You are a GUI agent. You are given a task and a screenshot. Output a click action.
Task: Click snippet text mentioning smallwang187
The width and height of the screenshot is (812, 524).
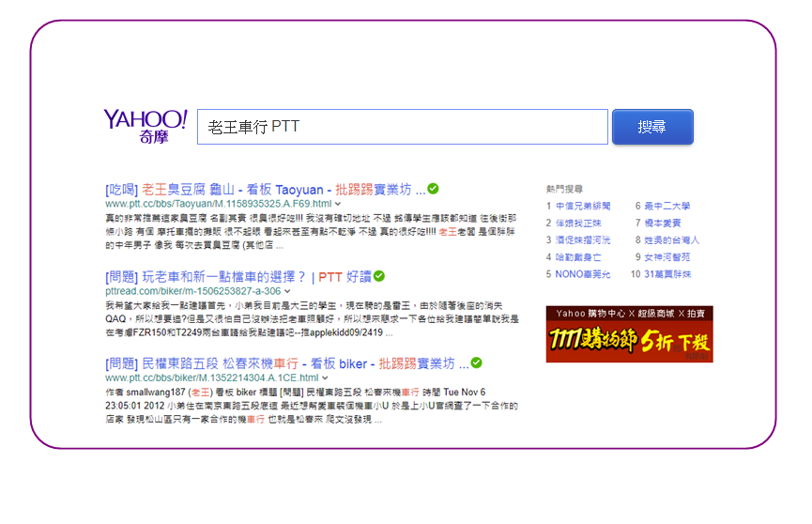point(312,406)
